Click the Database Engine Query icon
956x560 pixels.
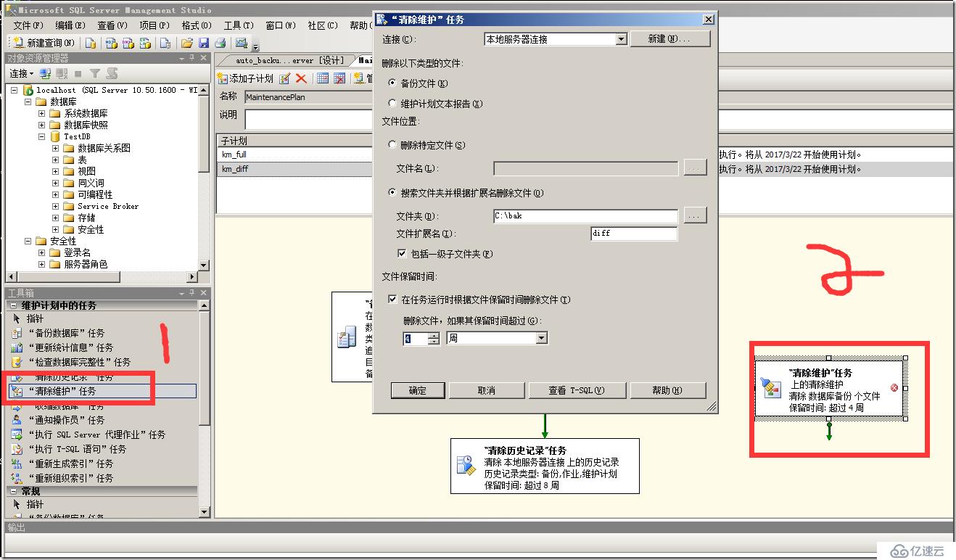(x=91, y=43)
